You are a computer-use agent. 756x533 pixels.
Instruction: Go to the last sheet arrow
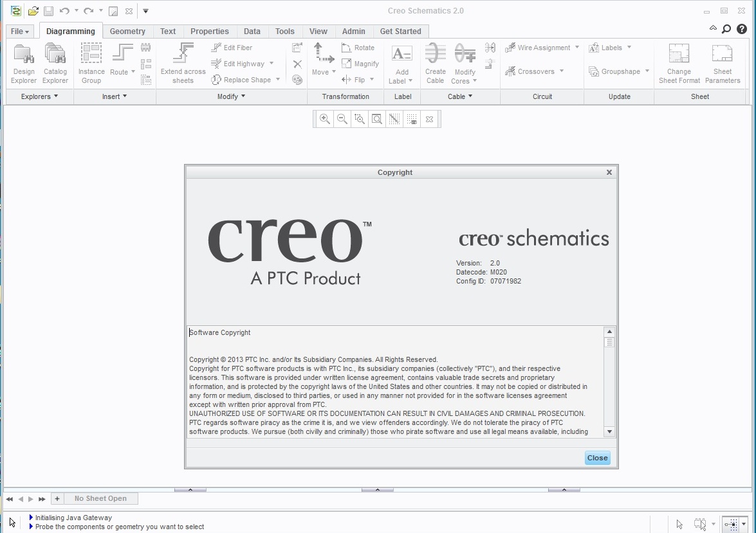(x=42, y=499)
